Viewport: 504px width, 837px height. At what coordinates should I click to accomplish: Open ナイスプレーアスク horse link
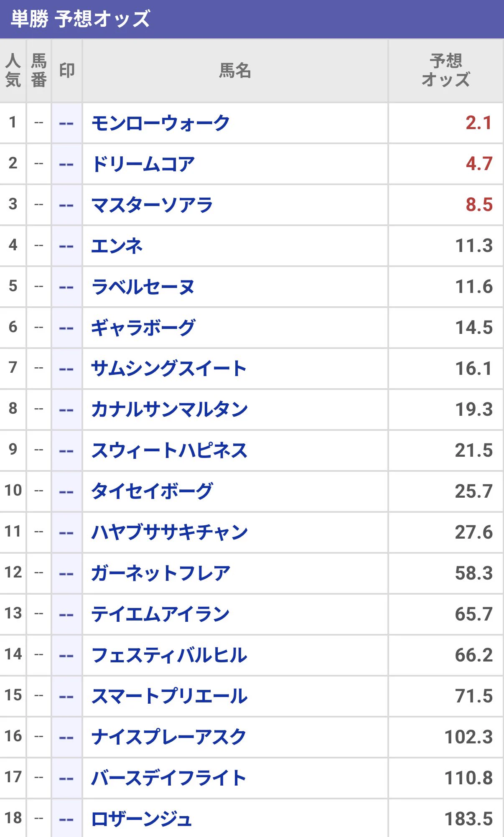169,738
